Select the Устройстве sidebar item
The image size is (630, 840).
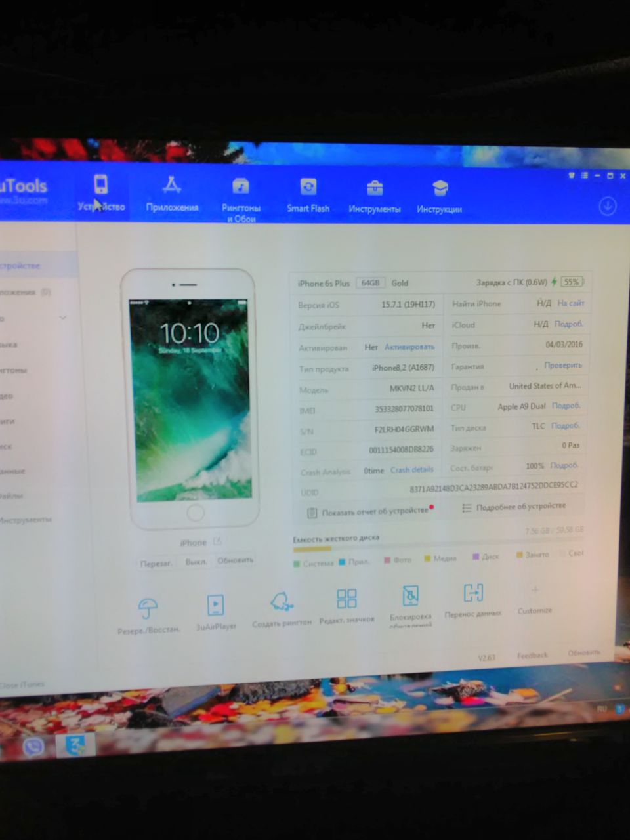pyautogui.click(x=20, y=266)
